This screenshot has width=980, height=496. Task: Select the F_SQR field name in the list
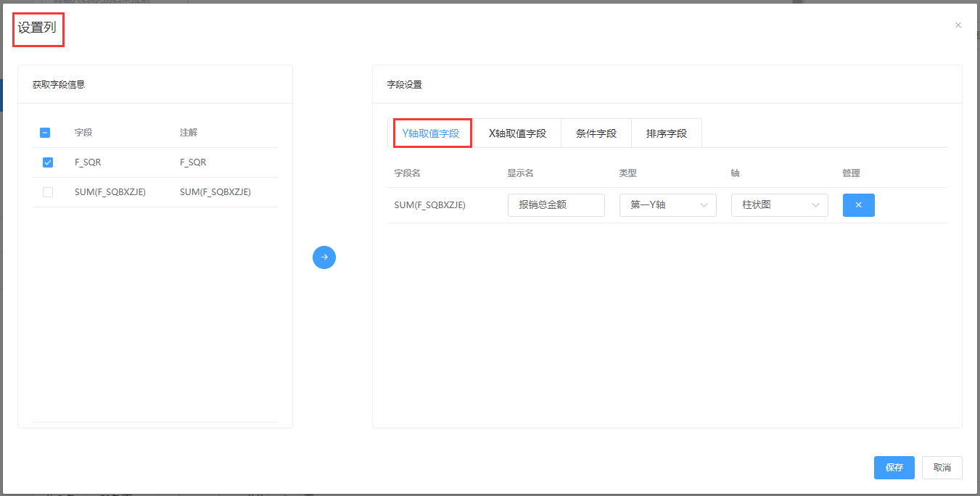(88, 162)
